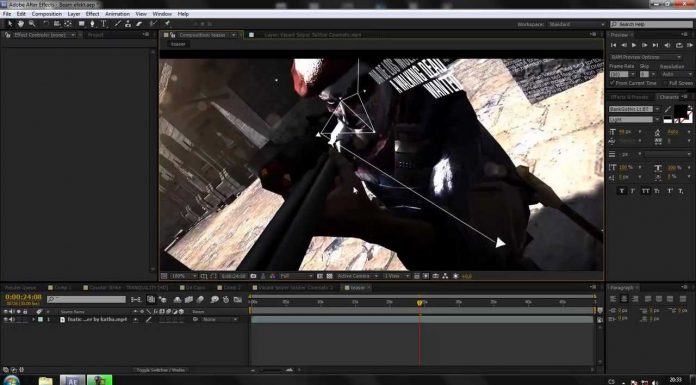This screenshot has height=385, width=696.
Task: Open the viewer magnification 100% dropdown
Action: click(x=183, y=276)
